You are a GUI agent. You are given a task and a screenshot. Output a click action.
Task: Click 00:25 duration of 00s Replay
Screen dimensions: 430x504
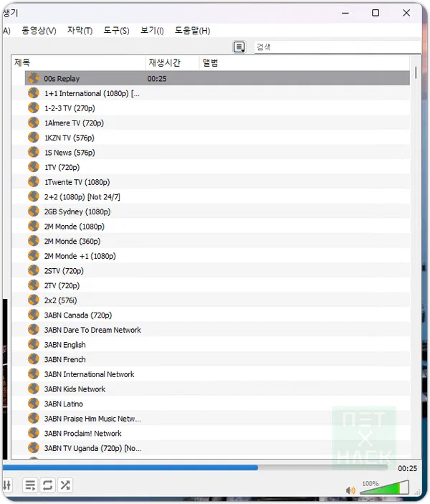(157, 79)
